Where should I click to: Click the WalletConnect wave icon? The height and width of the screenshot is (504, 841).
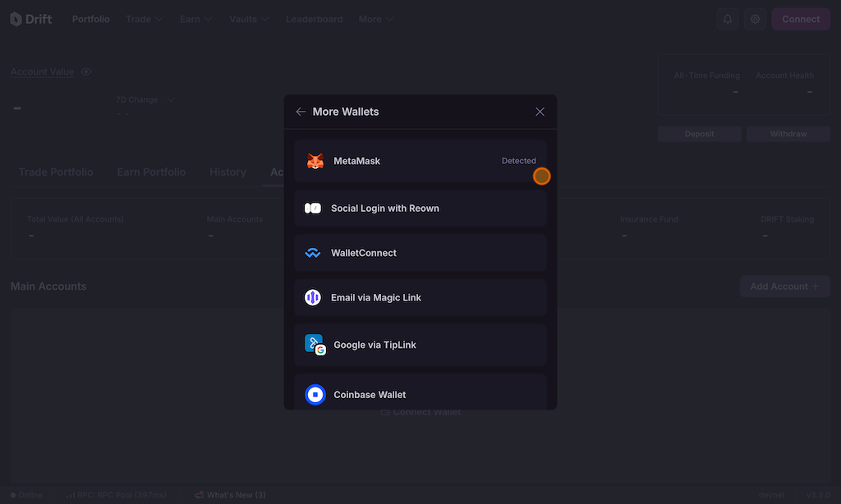tap(313, 254)
